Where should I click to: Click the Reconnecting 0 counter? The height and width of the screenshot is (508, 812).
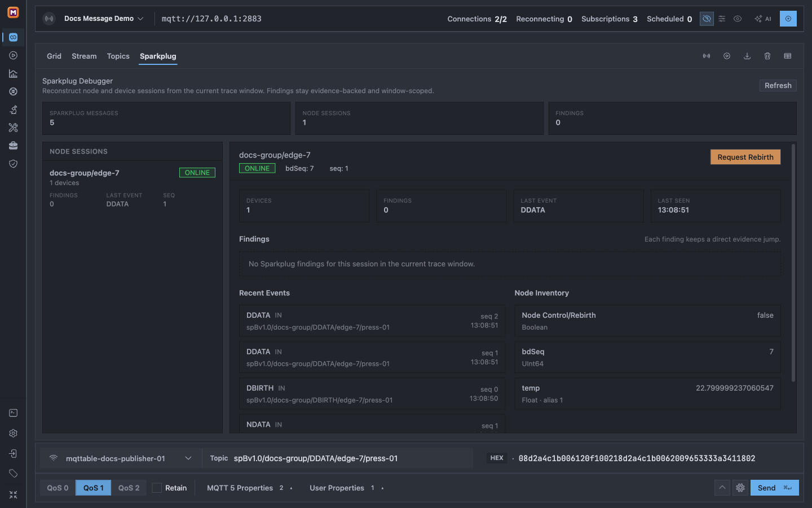[544, 19]
